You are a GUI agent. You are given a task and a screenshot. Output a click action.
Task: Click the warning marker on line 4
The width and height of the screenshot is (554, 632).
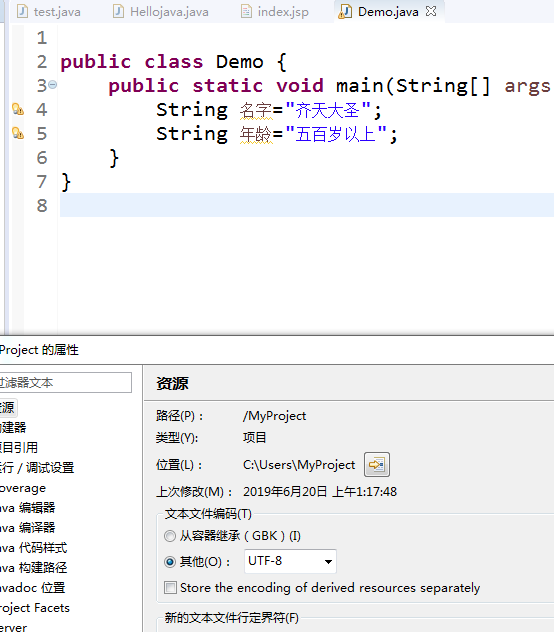(x=18, y=109)
